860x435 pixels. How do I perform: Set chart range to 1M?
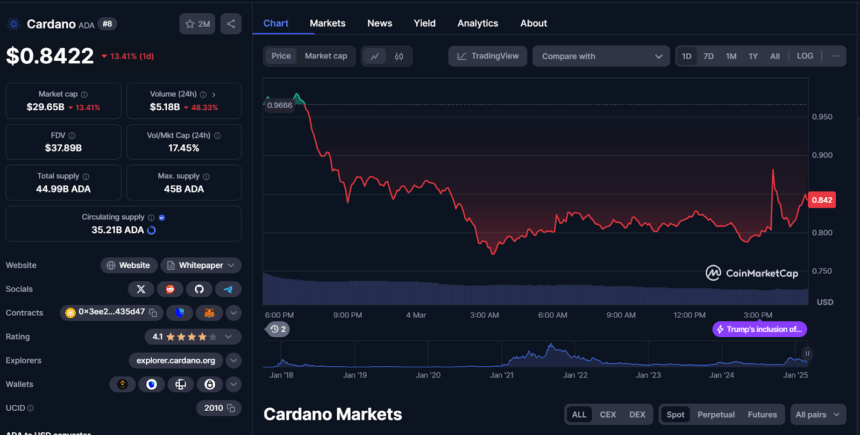731,56
